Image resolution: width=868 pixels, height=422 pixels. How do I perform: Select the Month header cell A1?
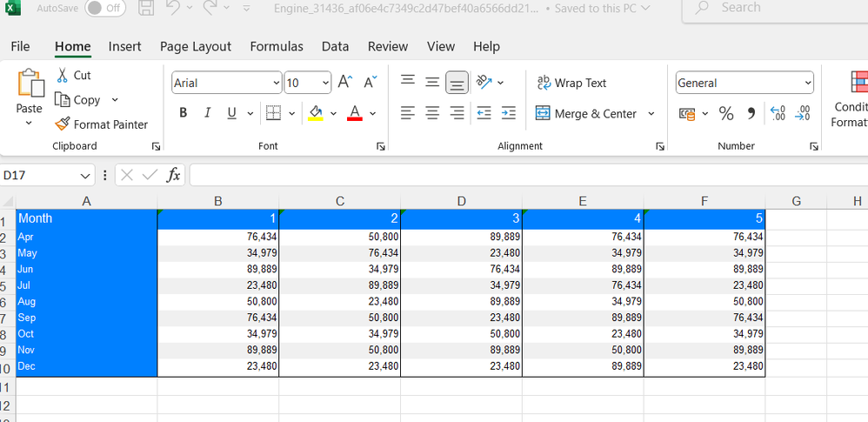coord(86,218)
